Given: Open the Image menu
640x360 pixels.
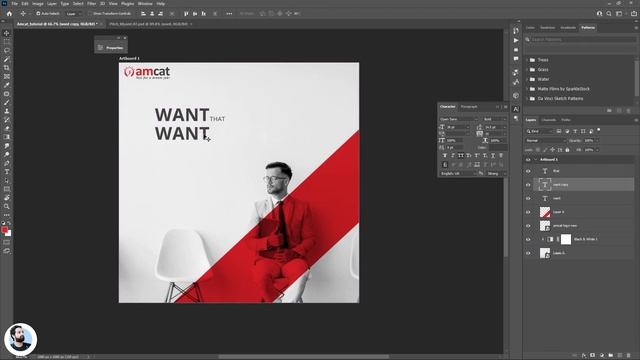Looking at the screenshot, I should point(38,4).
